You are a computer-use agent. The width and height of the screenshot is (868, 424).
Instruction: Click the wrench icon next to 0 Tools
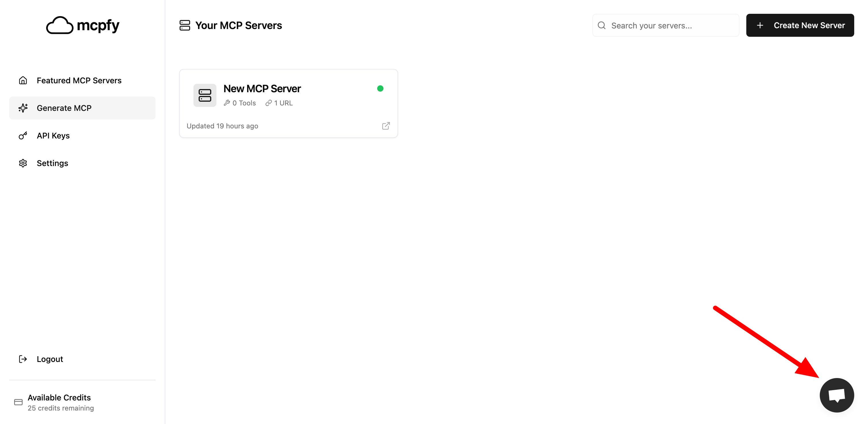pyautogui.click(x=226, y=103)
